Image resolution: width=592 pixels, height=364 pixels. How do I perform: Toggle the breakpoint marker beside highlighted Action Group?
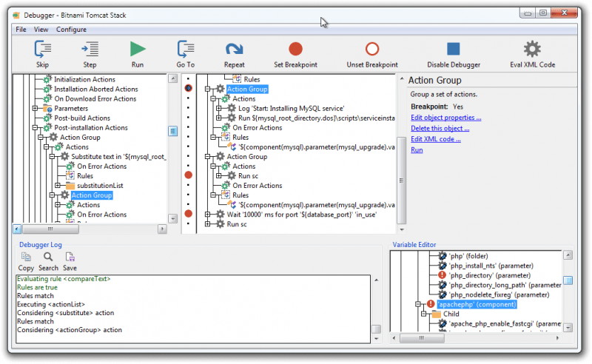pos(188,89)
